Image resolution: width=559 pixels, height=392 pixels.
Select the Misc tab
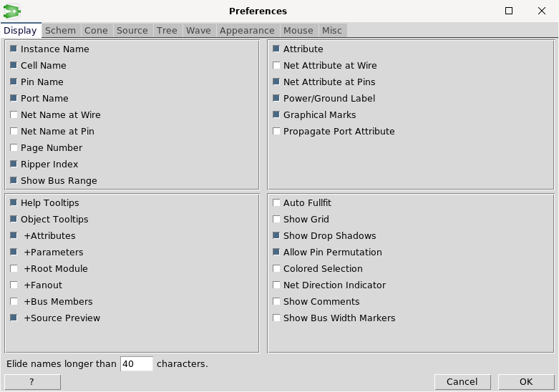(331, 30)
